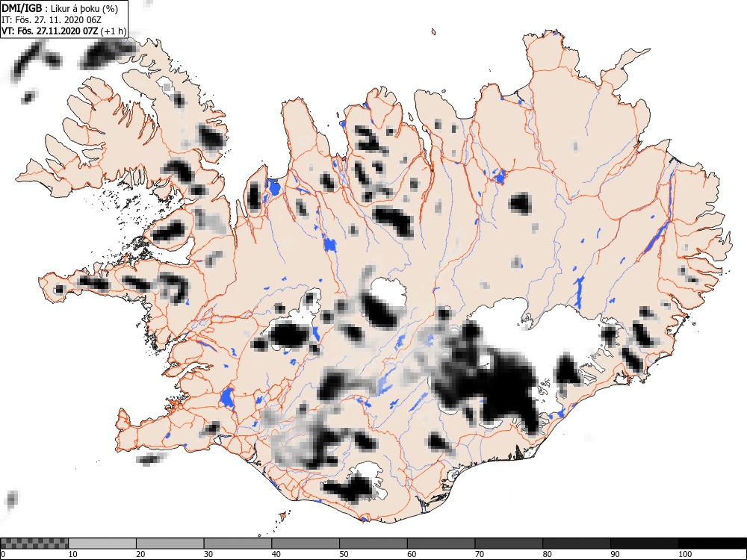Click the solid black 100% legend swatch
Viewport: 747px width, 560px height.
[x=712, y=544]
